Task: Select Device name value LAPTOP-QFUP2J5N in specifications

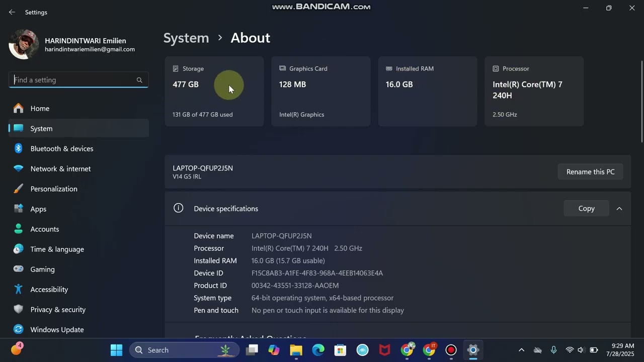Action: coord(281,236)
